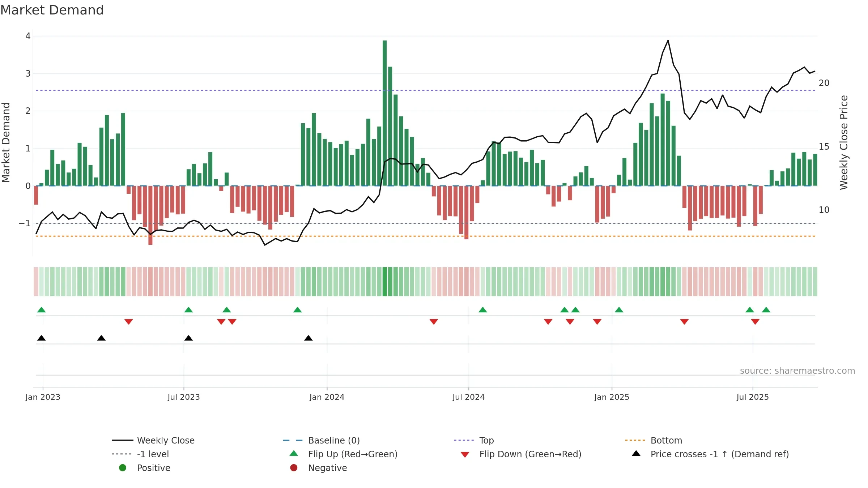The height and width of the screenshot is (488, 868).
Task: Click the red Flip Down triangle legend icon
Action: click(465, 455)
